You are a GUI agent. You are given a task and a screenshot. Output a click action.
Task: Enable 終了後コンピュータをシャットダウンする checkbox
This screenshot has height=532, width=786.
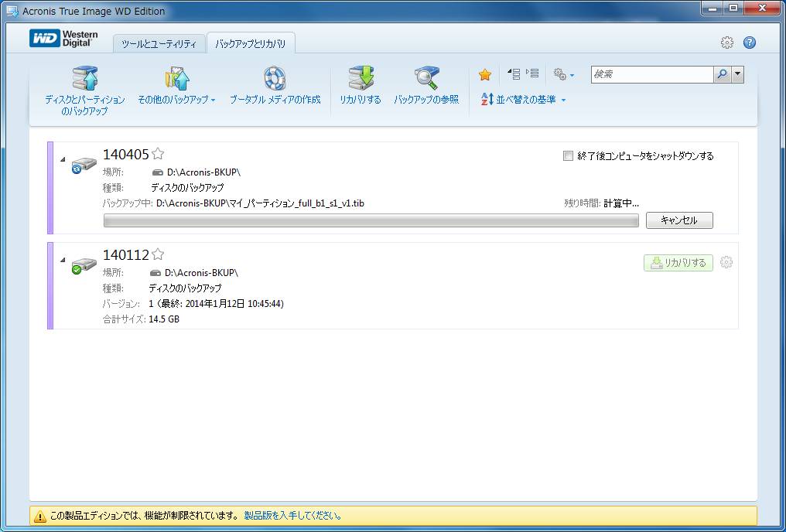point(568,155)
